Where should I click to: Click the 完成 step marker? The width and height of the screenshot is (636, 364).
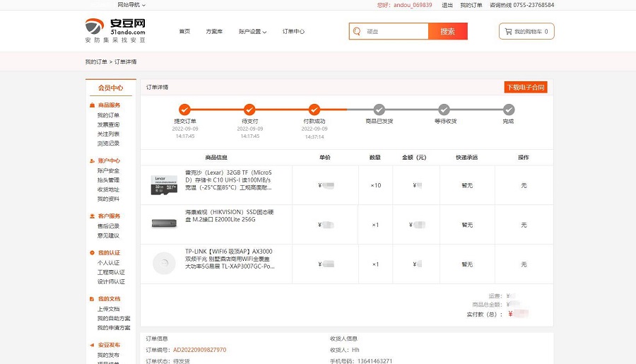pos(509,110)
